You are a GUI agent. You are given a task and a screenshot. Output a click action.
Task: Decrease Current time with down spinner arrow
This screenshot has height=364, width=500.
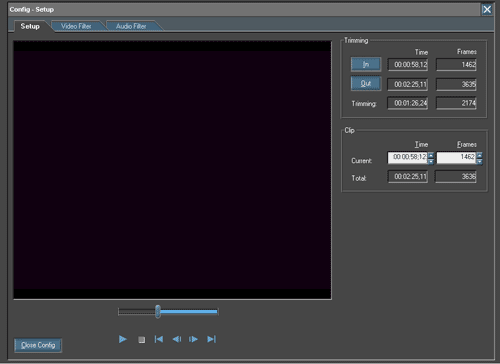[431, 161]
